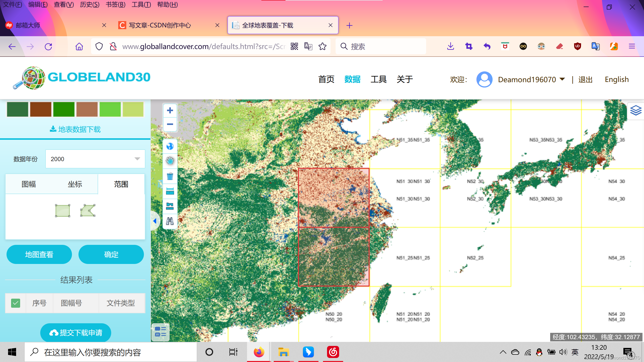Select the area measure tool
644x362 pixels.
point(170,206)
